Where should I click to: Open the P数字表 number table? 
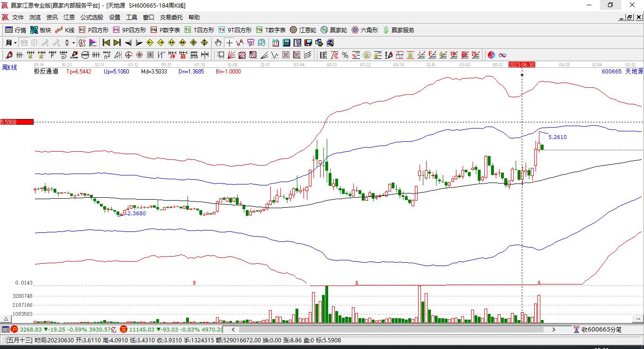(165, 30)
